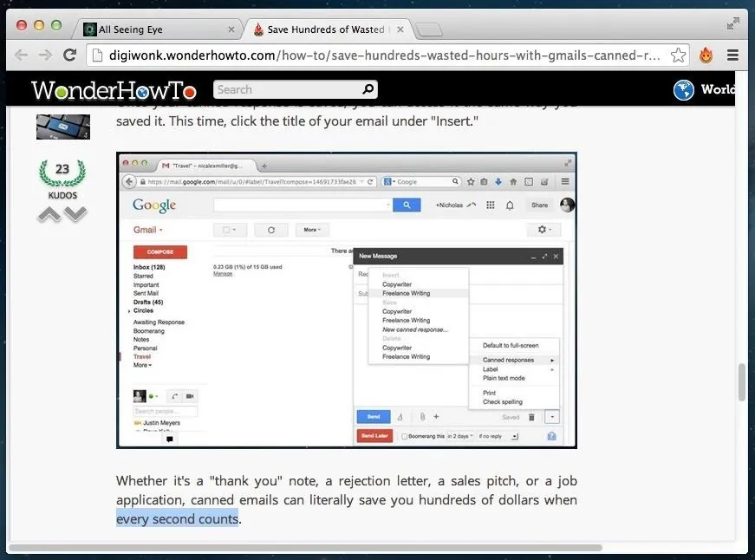The image size is (755, 560).
Task: Bookmark this page with the star icon
Action: tap(678, 55)
